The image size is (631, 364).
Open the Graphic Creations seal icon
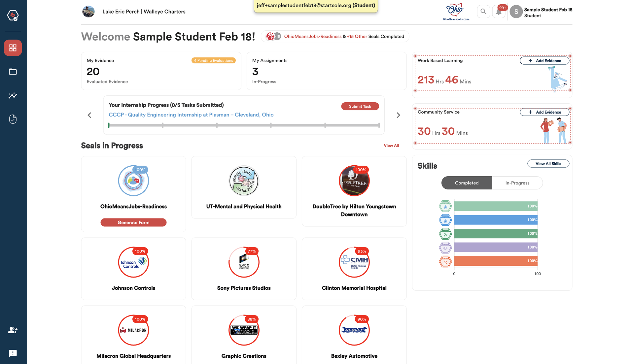tap(244, 330)
